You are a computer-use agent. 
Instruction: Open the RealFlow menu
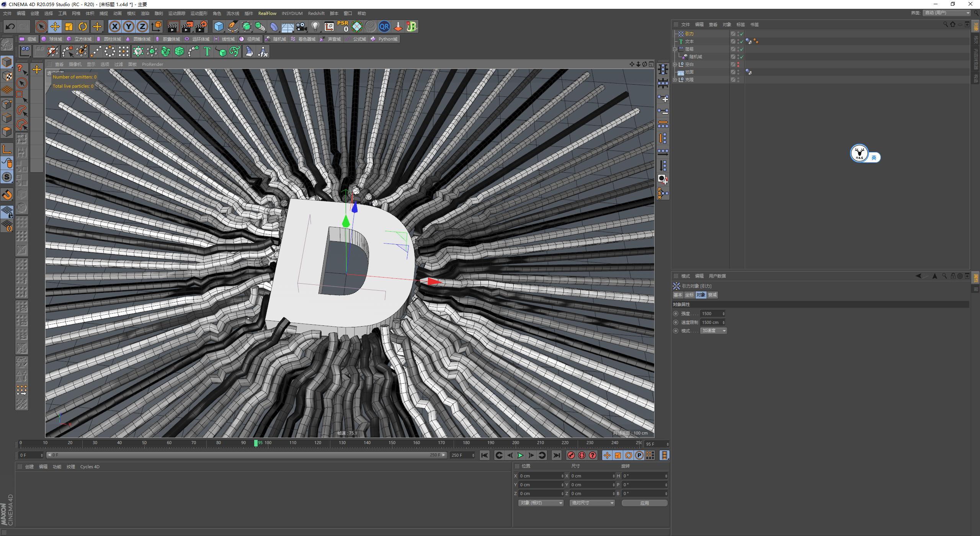coord(268,13)
